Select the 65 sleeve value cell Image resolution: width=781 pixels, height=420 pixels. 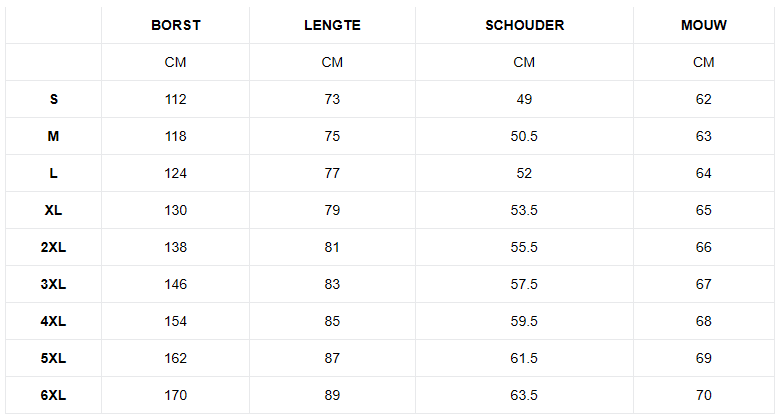(704, 210)
